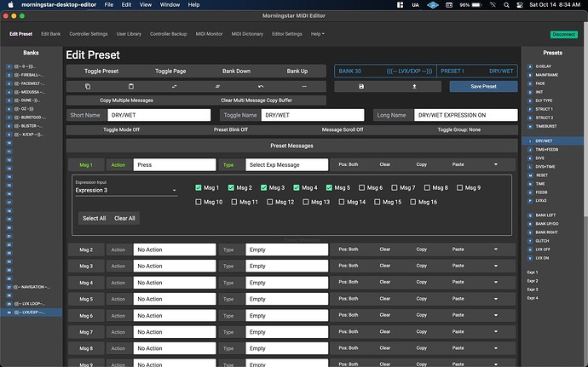
Task: Click the Long Name text field
Action: (x=463, y=115)
